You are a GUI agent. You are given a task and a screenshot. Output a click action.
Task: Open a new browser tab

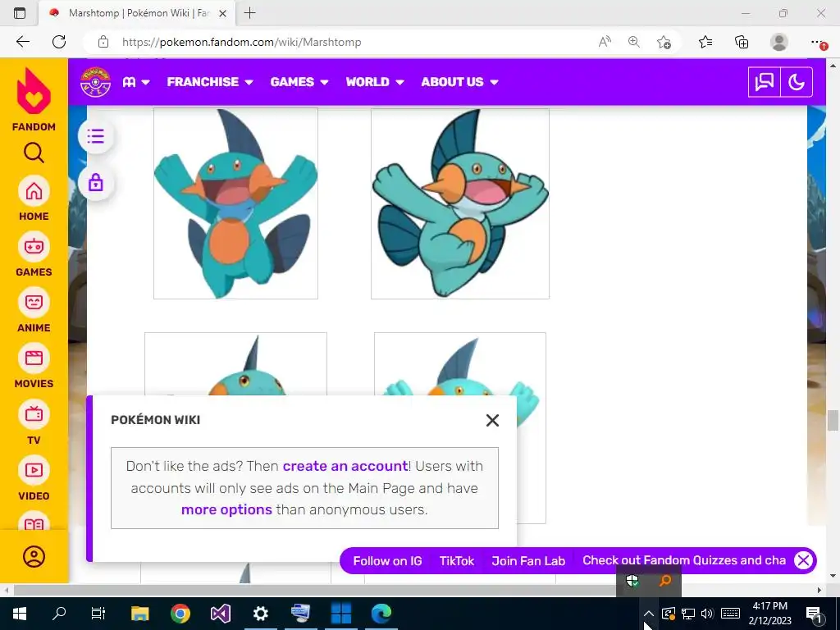click(249, 13)
